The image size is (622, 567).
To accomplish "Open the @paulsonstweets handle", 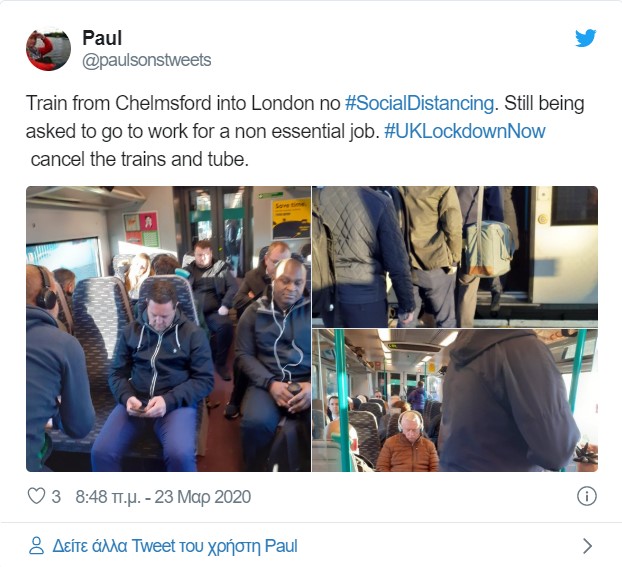I will tap(147, 60).
